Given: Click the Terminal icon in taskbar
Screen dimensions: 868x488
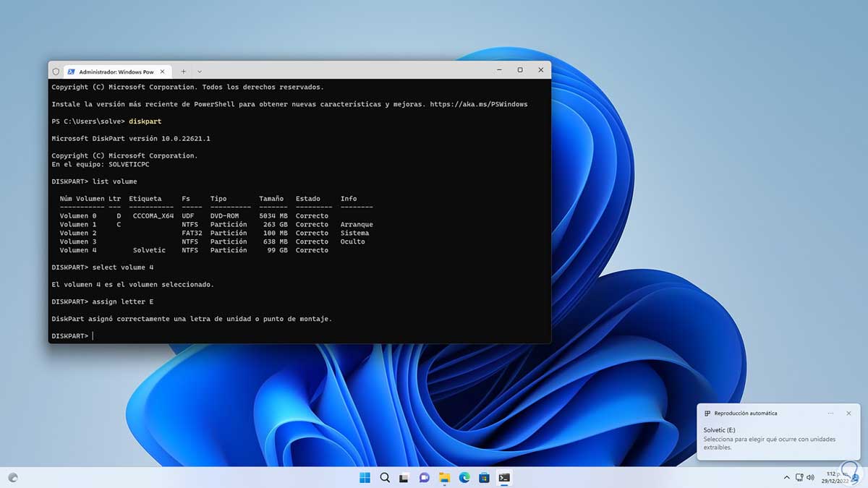Looking at the screenshot, I should pyautogui.click(x=504, y=477).
